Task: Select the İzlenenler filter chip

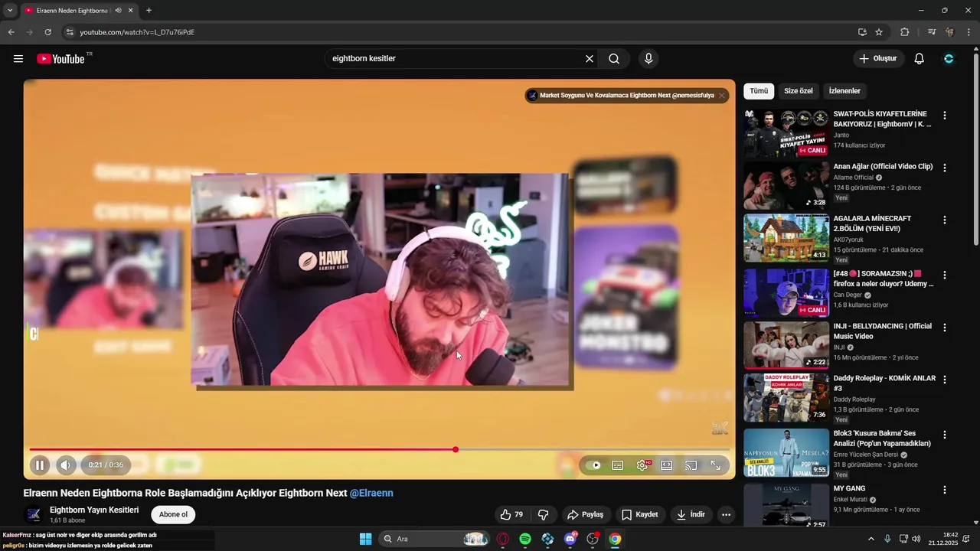Action: tap(844, 91)
